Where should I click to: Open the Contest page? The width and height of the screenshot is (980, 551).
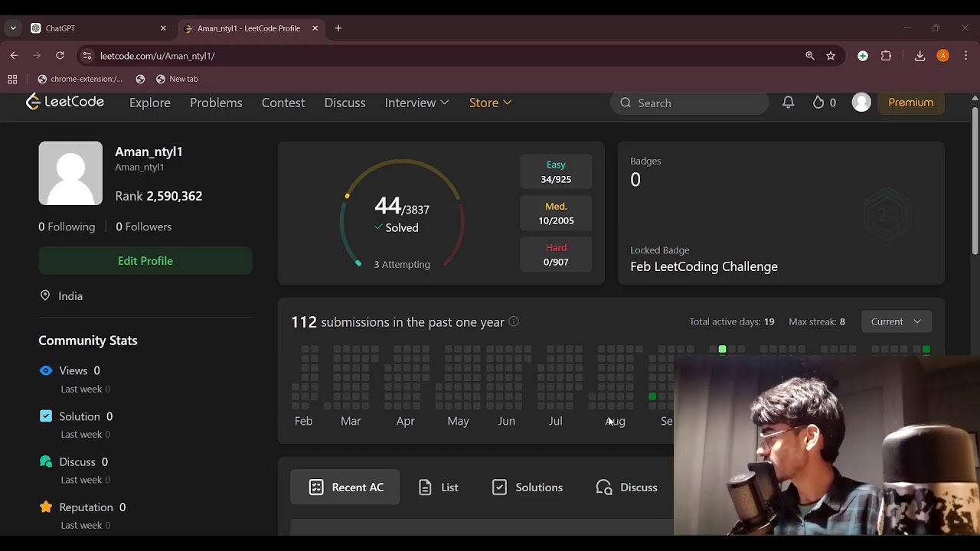283,103
